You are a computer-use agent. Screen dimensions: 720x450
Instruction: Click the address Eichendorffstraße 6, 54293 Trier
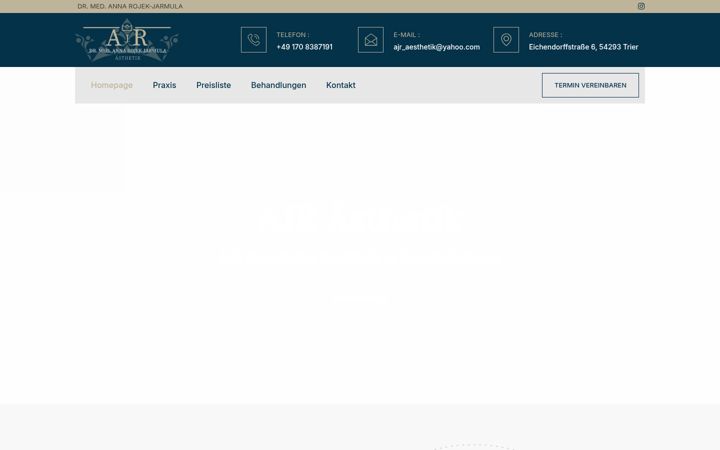pyautogui.click(x=583, y=47)
